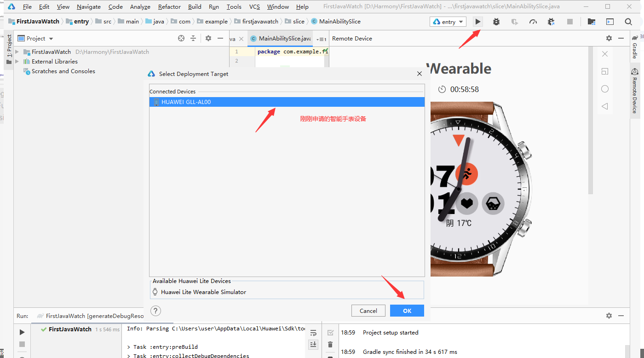
Task: Click FirstJavaWatch root in breadcrumb
Action: pyautogui.click(x=34, y=22)
